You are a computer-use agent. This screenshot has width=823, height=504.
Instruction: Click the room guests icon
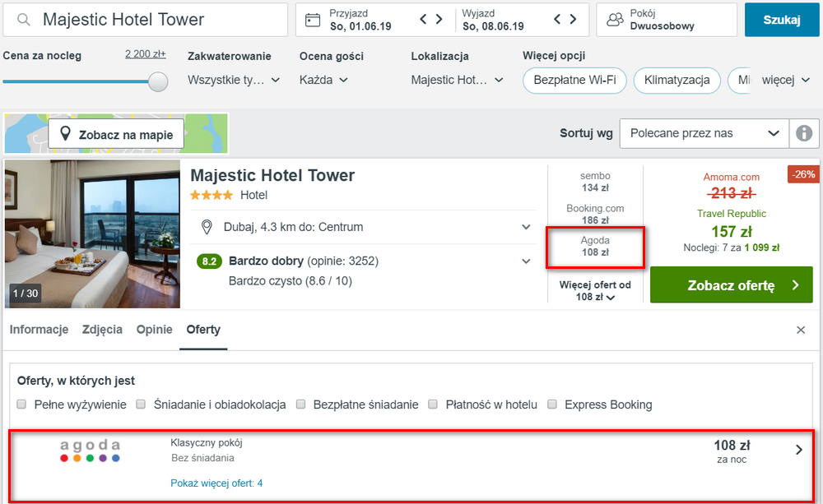615,20
